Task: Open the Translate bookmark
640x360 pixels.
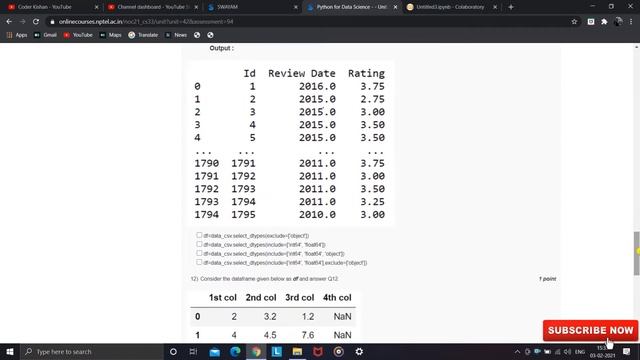Action: pos(143,35)
